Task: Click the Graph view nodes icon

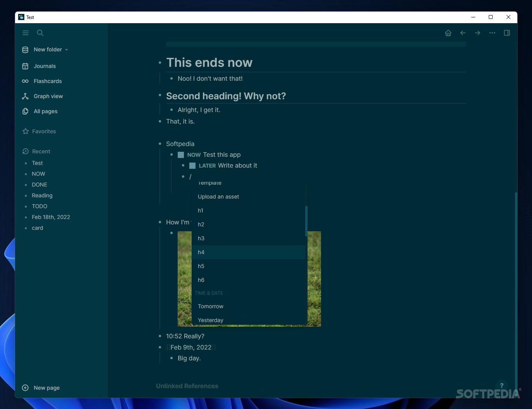Action: click(25, 96)
